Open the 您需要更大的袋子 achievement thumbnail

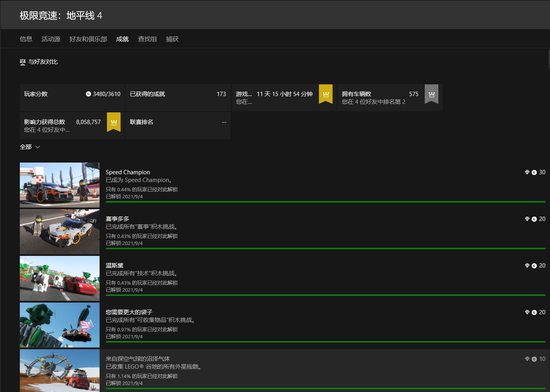(x=60, y=325)
